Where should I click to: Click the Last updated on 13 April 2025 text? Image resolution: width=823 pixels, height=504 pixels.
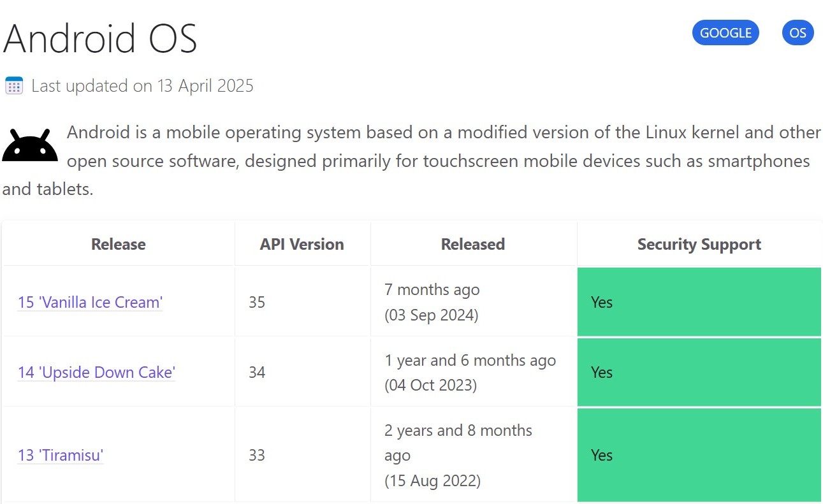(x=142, y=85)
